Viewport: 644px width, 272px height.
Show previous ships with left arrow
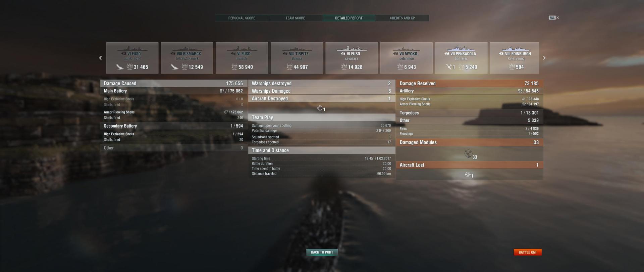click(100, 58)
